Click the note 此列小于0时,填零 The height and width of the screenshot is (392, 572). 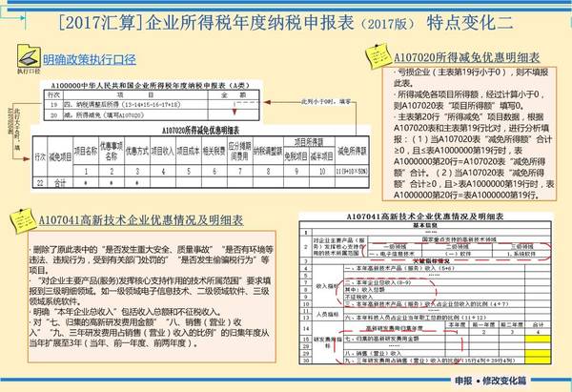pos(325,101)
